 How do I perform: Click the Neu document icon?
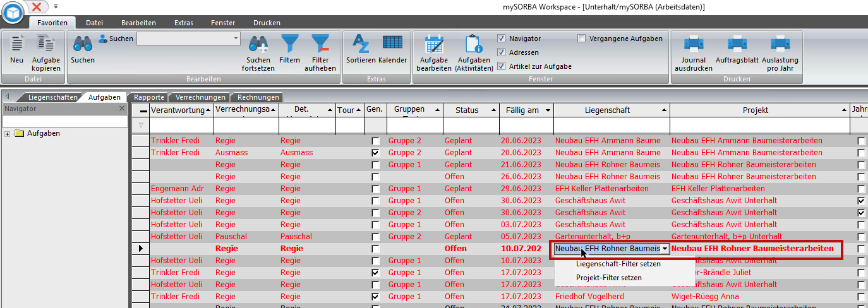tap(17, 44)
